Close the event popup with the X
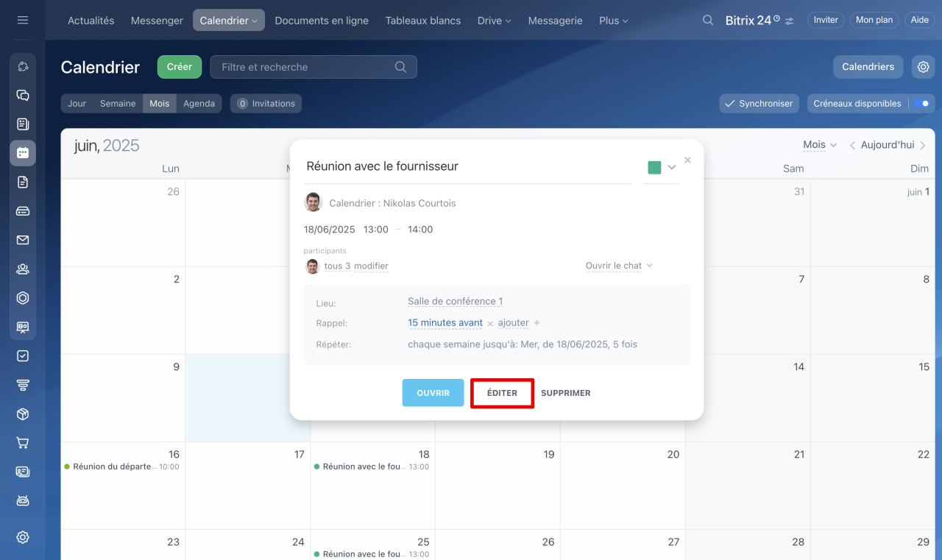The height and width of the screenshot is (560, 942). 687,160
